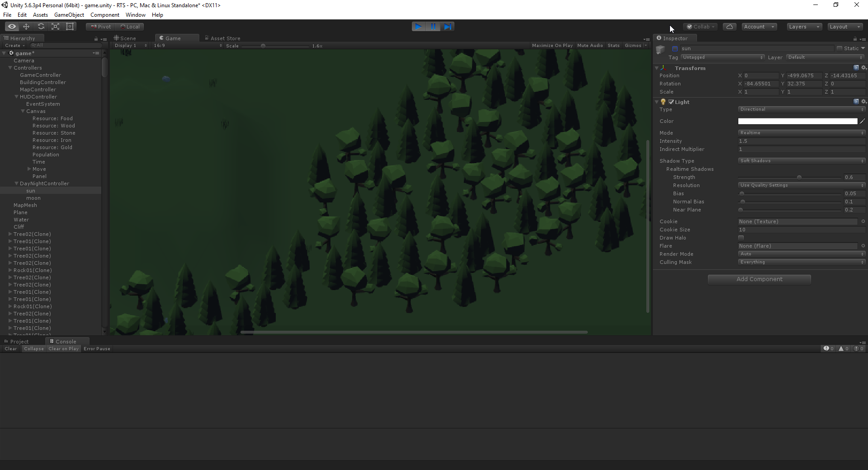Image resolution: width=868 pixels, height=470 pixels.
Task: Click the Light help book icon
Action: tap(856, 102)
